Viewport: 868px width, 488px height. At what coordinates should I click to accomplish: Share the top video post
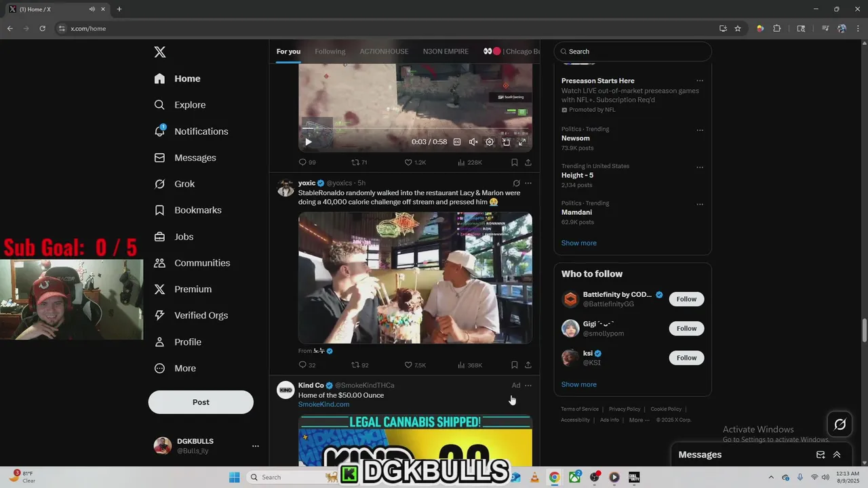click(x=528, y=163)
